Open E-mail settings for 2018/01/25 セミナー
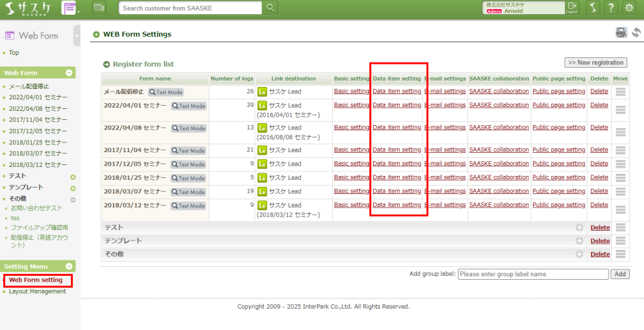 (x=445, y=177)
